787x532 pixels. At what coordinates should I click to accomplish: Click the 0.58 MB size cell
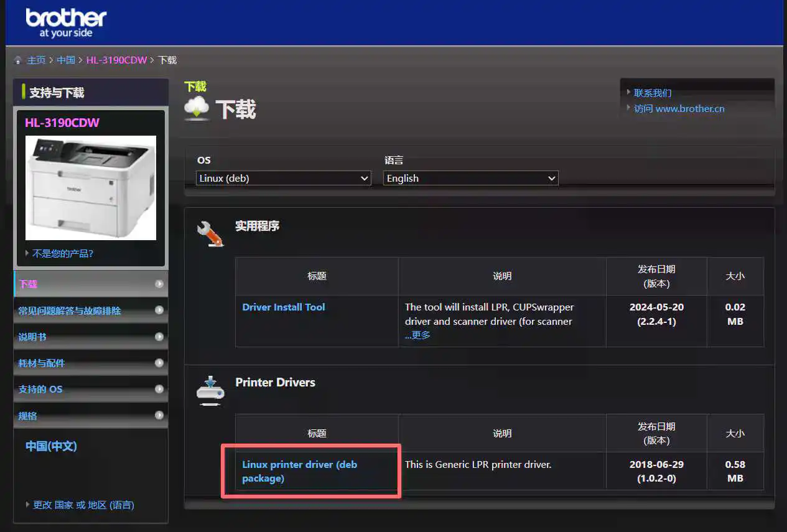735,471
